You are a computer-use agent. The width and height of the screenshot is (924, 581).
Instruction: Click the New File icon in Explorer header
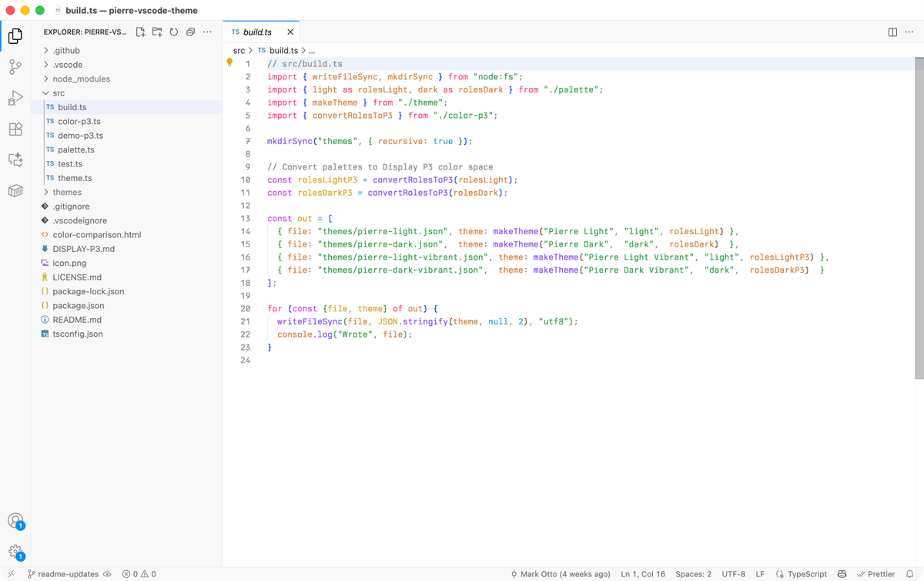(140, 32)
